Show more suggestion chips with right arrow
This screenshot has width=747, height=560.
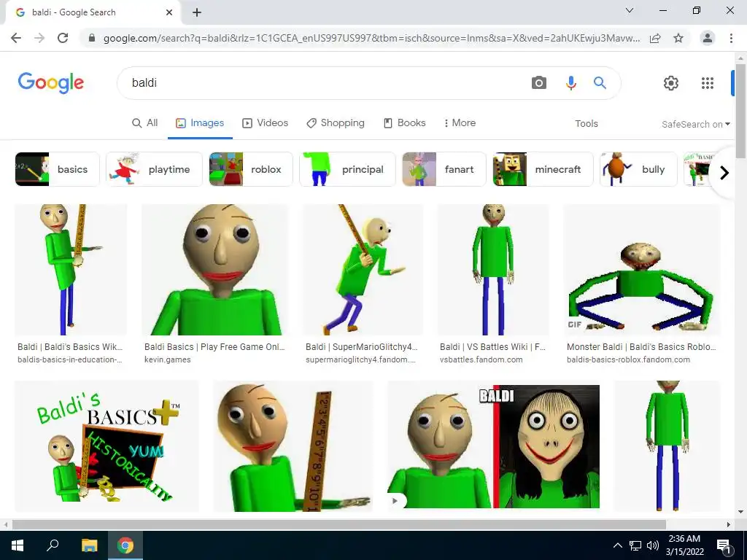(724, 172)
